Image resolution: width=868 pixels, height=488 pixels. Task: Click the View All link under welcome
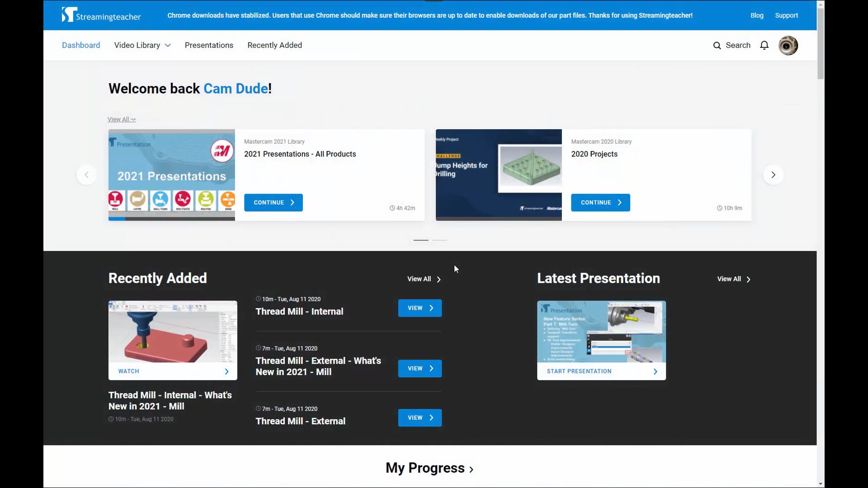122,119
